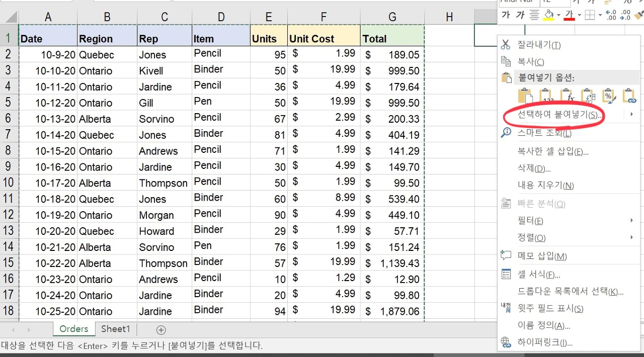This screenshot has width=644, height=357.
Task: Switch to the Orders sheet tab
Action: [73, 329]
